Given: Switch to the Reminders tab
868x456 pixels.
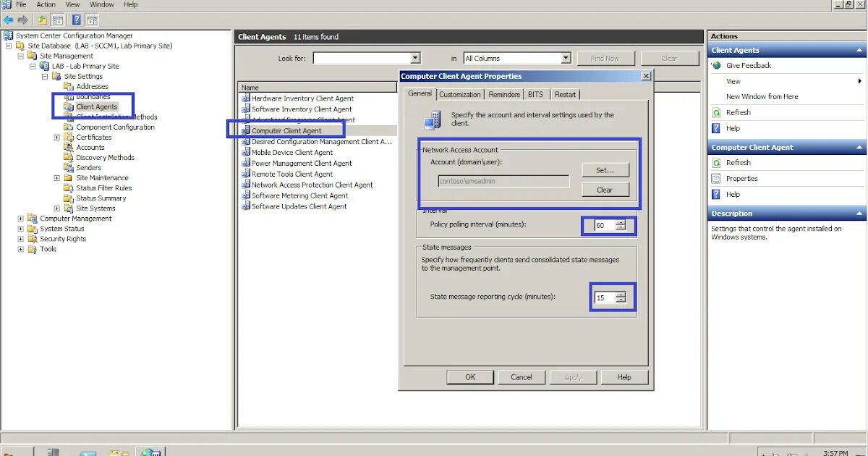Looking at the screenshot, I should click(x=504, y=94).
